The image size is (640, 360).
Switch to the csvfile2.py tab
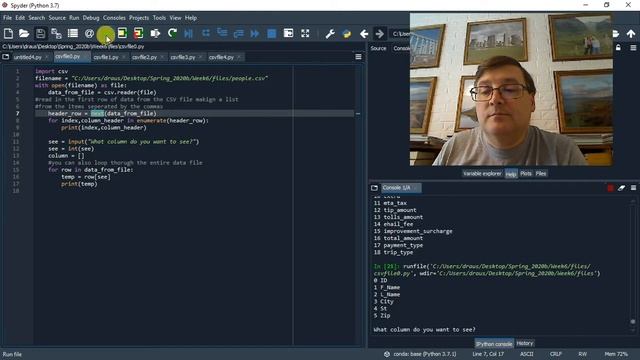[144, 57]
